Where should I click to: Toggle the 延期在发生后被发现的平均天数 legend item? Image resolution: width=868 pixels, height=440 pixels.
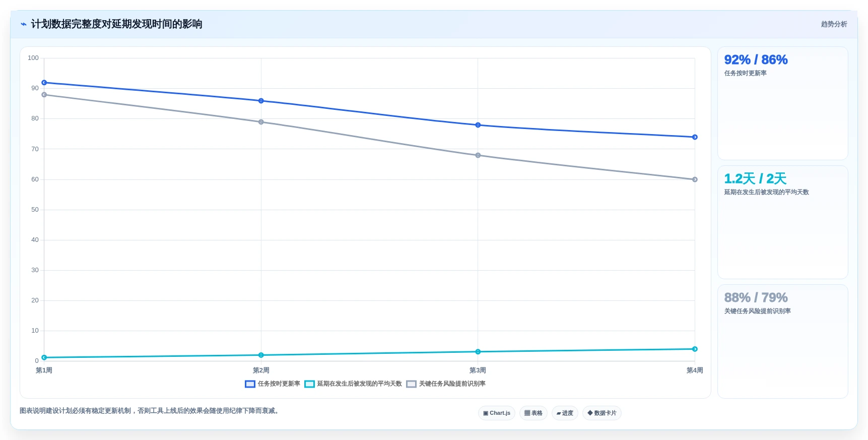click(353, 384)
